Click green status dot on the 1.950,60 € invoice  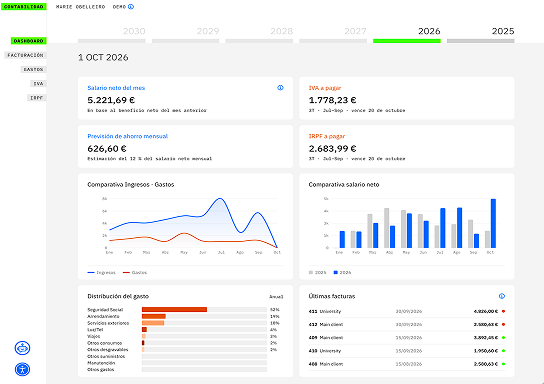[503, 351]
